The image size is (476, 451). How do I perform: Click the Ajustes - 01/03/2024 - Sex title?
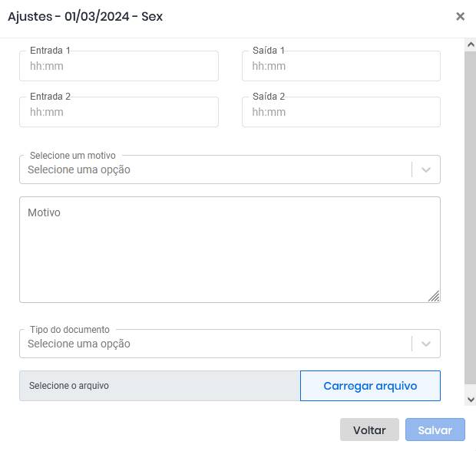click(85, 16)
